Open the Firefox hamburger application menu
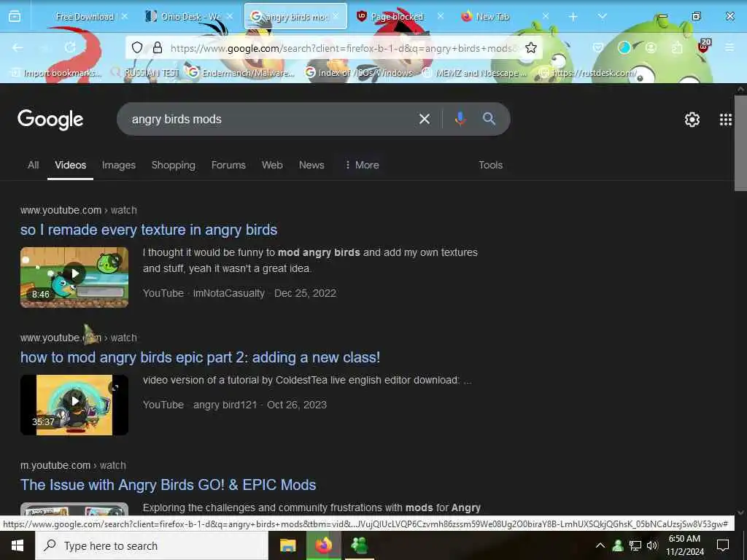Viewport: 747px width, 560px height. coord(729,47)
